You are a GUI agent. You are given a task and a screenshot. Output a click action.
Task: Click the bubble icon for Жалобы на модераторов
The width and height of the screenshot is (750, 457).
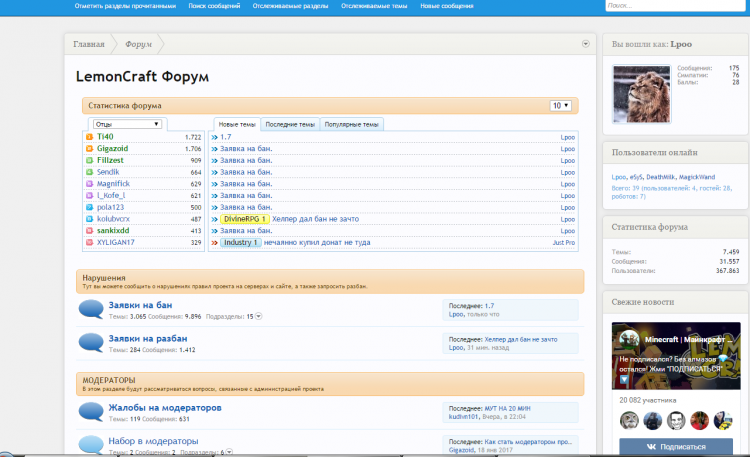pyautogui.click(x=91, y=412)
